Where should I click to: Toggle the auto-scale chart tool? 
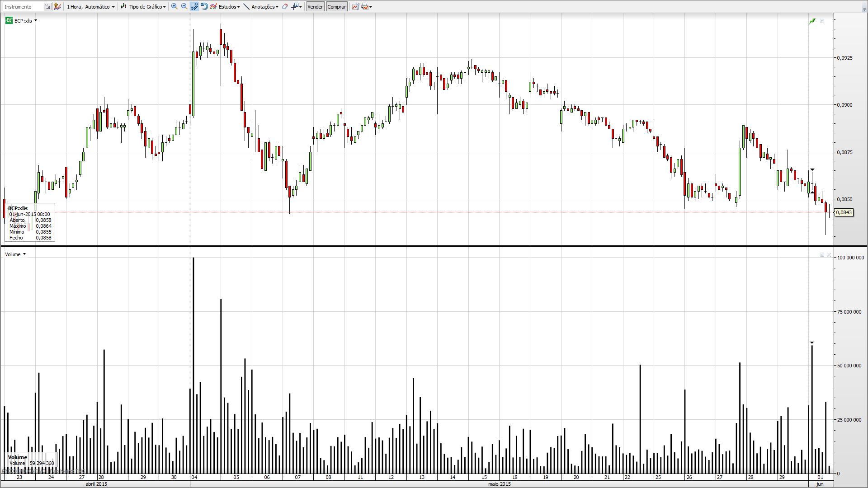194,6
